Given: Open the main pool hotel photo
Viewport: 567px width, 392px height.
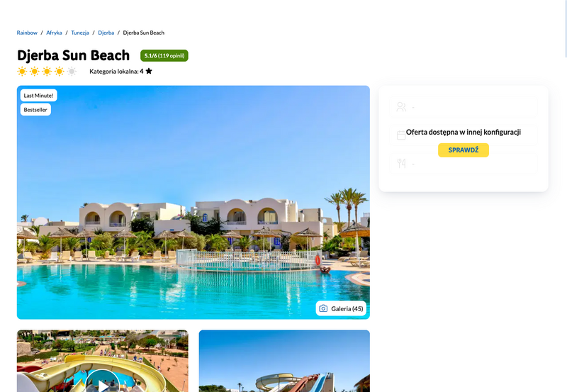Looking at the screenshot, I should pyautogui.click(x=193, y=203).
